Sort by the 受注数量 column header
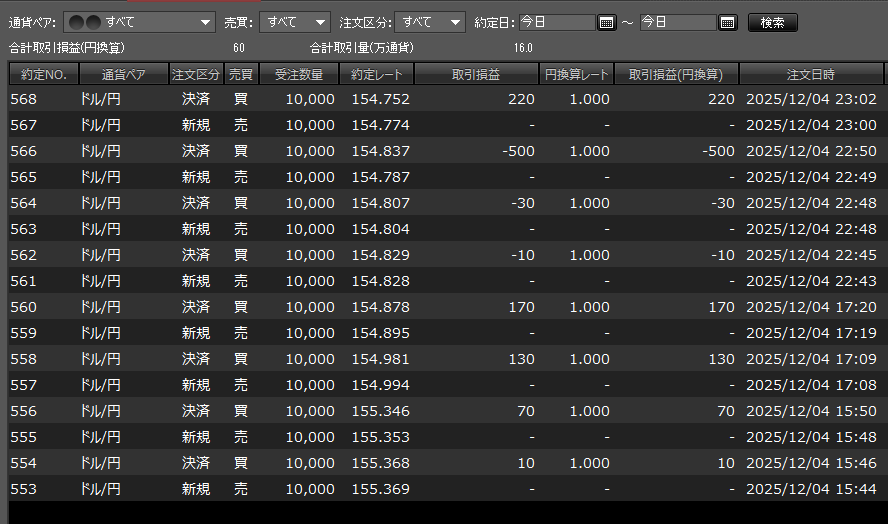The height and width of the screenshot is (524, 888). [x=299, y=74]
